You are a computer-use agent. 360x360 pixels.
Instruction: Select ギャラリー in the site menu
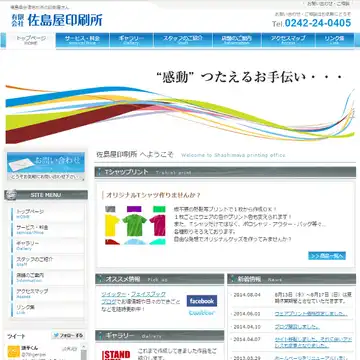[47, 246]
